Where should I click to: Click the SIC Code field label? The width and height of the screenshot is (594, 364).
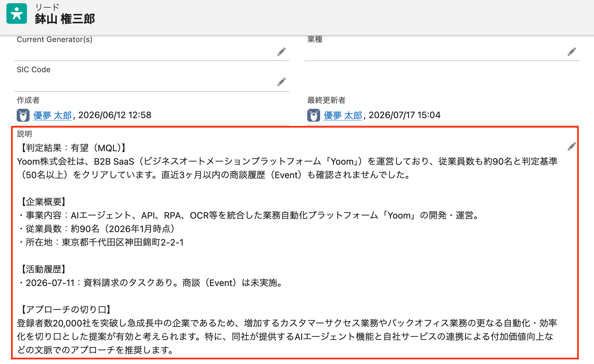coord(34,70)
